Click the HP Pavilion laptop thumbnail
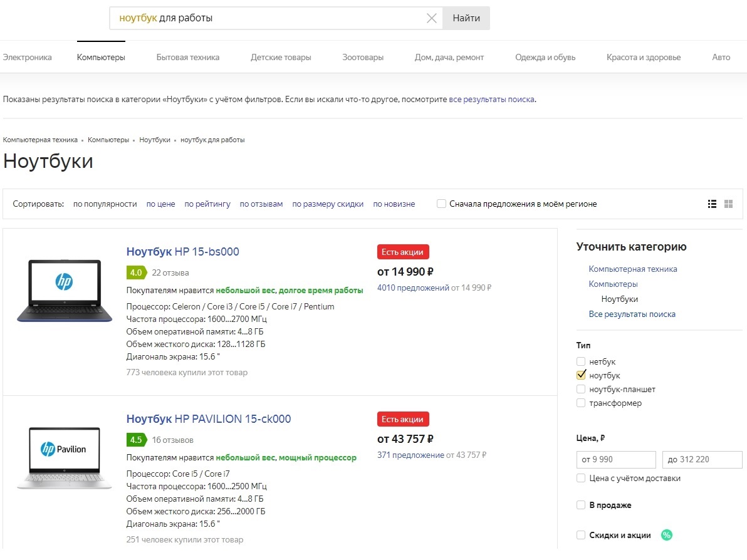747x560 pixels. [x=65, y=458]
